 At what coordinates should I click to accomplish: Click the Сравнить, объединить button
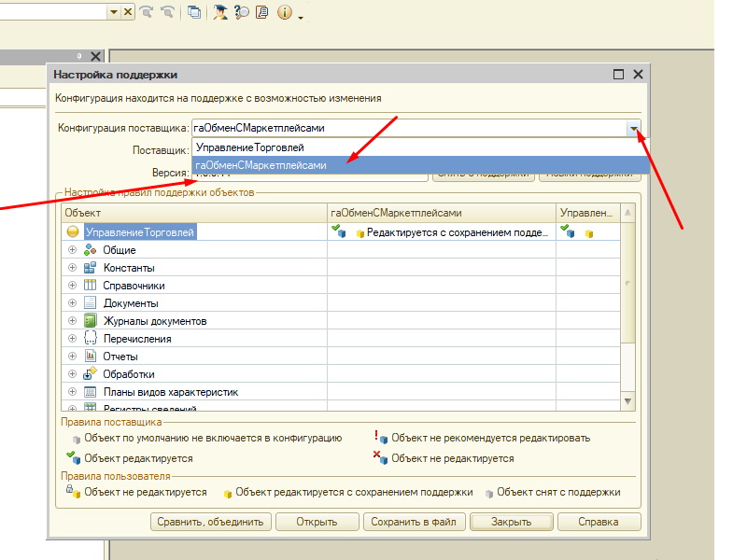211,522
